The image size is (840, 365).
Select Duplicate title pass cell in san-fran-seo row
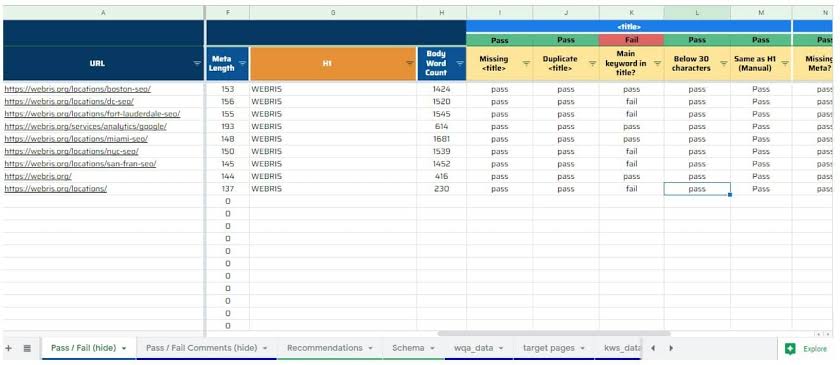click(x=566, y=163)
